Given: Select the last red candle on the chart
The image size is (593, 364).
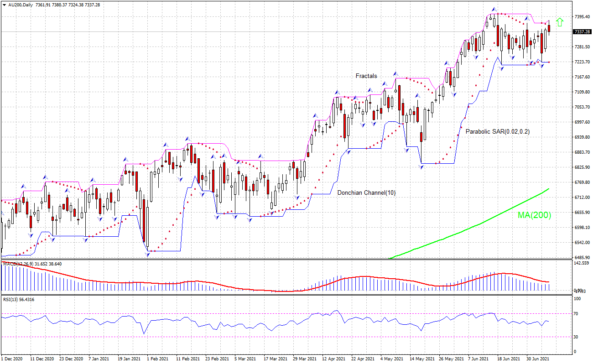Looking at the screenshot, I should (x=549, y=28).
